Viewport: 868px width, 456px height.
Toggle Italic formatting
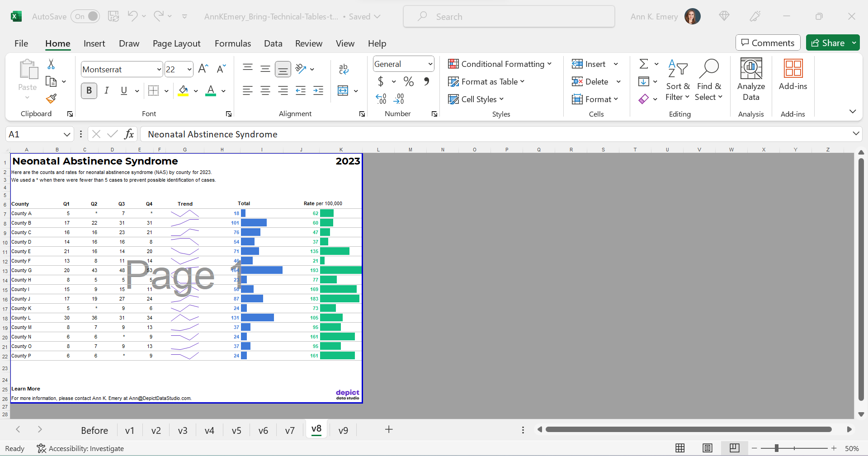[107, 90]
